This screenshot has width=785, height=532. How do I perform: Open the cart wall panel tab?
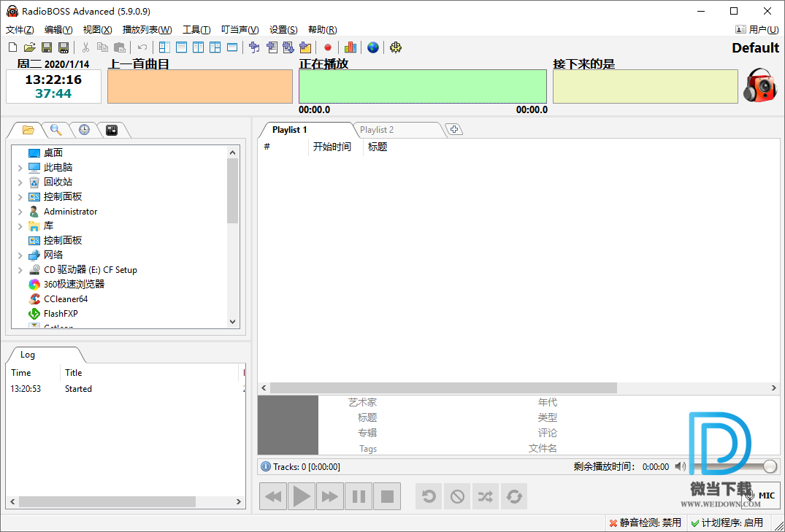112,130
